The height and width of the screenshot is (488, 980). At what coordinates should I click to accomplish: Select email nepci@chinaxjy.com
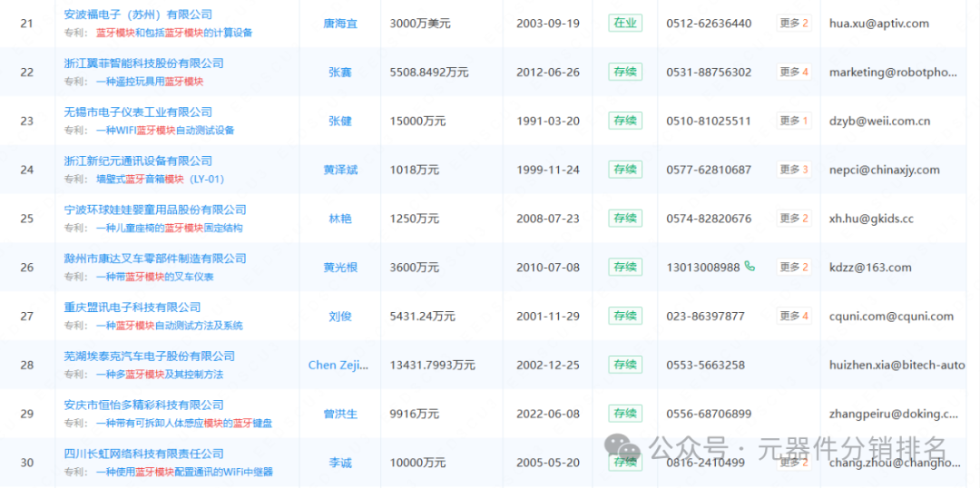tap(885, 170)
